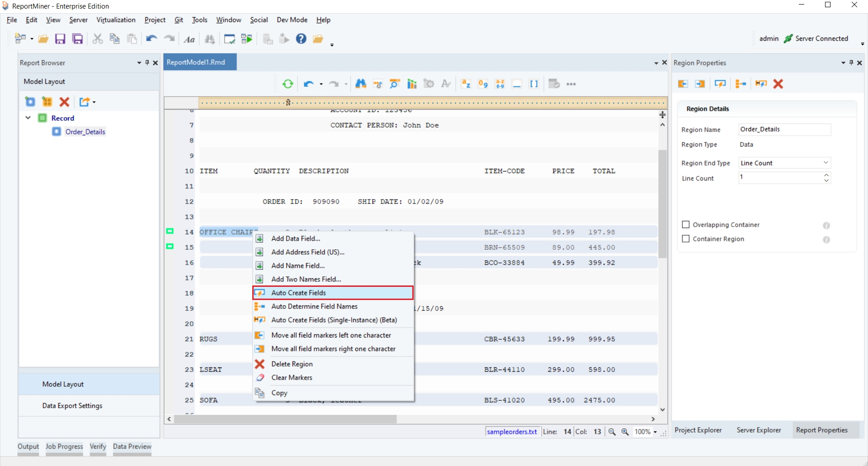Open the 100% zoom level dropdown
Screen dimensions: 868x466
click(655, 432)
